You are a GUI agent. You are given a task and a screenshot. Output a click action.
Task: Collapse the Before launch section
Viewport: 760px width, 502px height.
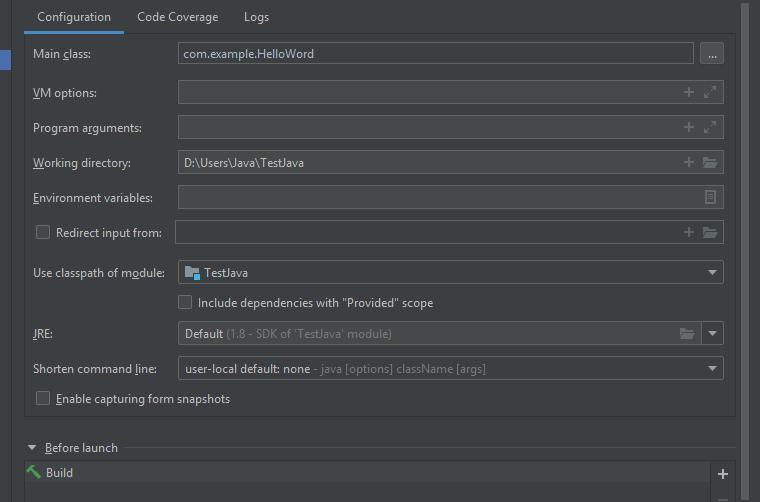tap(32, 448)
